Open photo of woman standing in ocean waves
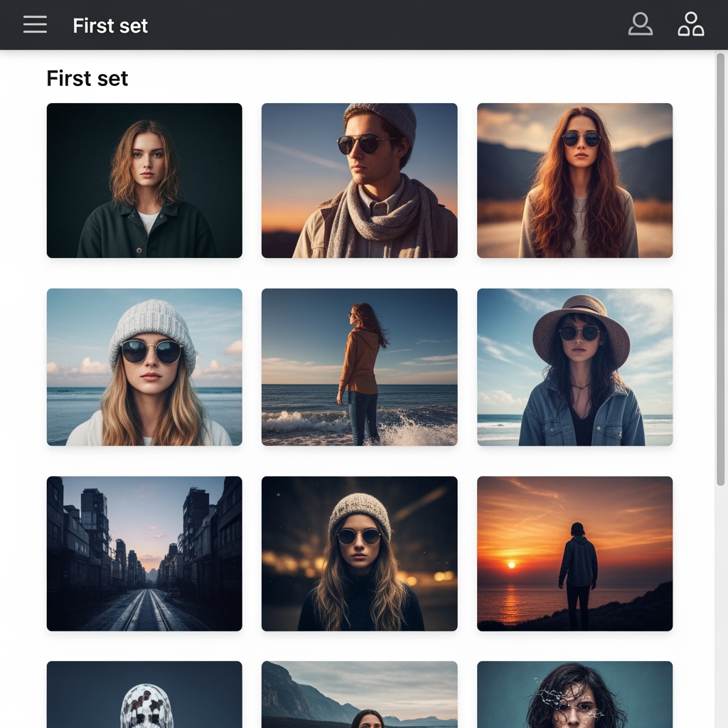This screenshot has height=728, width=728. coord(359,368)
